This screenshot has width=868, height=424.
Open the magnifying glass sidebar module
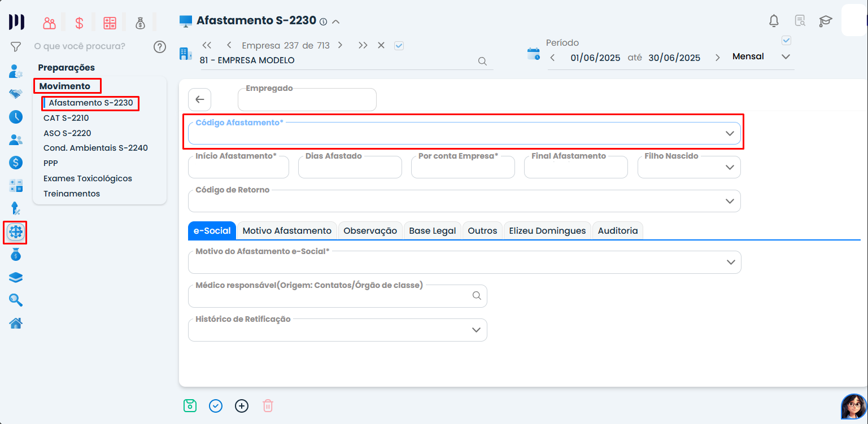[16, 300]
